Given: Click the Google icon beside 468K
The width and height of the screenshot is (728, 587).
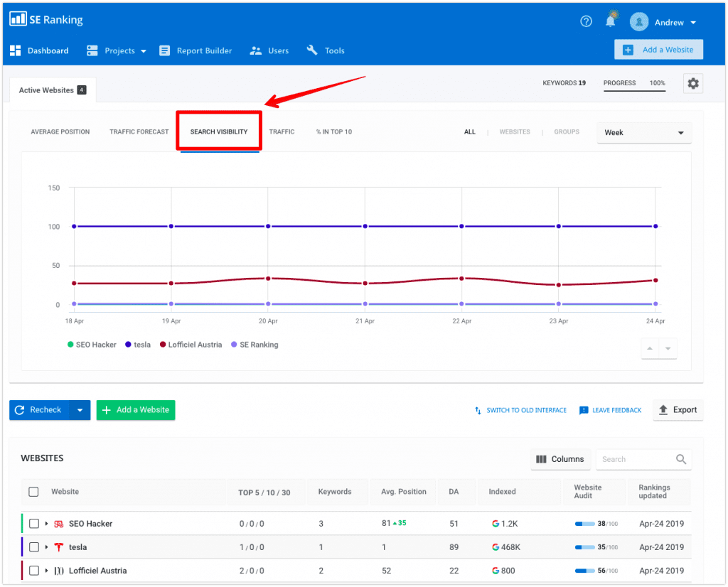Looking at the screenshot, I should pos(496,547).
